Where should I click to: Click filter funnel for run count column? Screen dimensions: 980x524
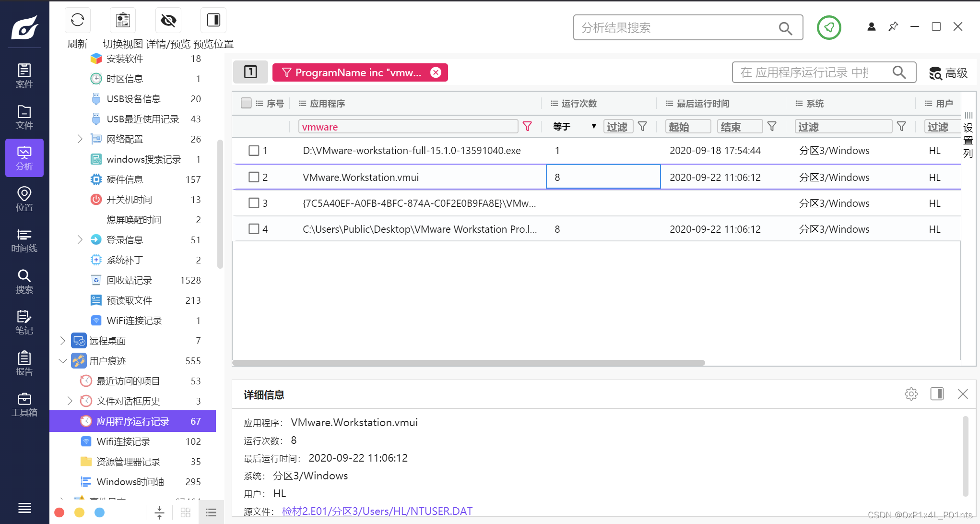[x=642, y=126]
